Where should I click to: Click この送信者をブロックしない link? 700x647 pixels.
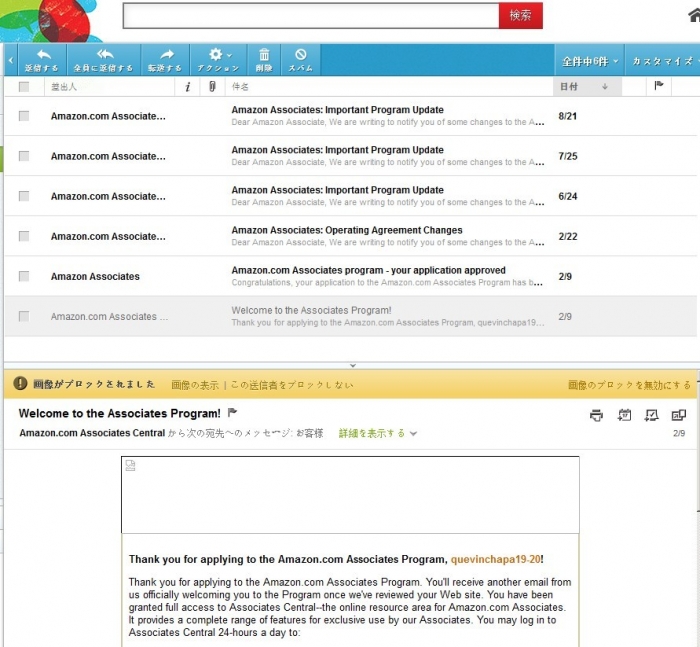click(x=292, y=385)
